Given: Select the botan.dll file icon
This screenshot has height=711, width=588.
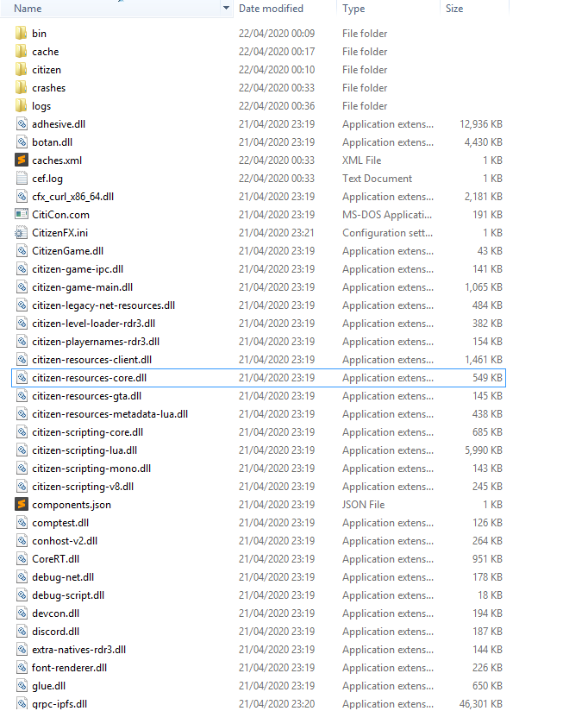Looking at the screenshot, I should (x=22, y=142).
